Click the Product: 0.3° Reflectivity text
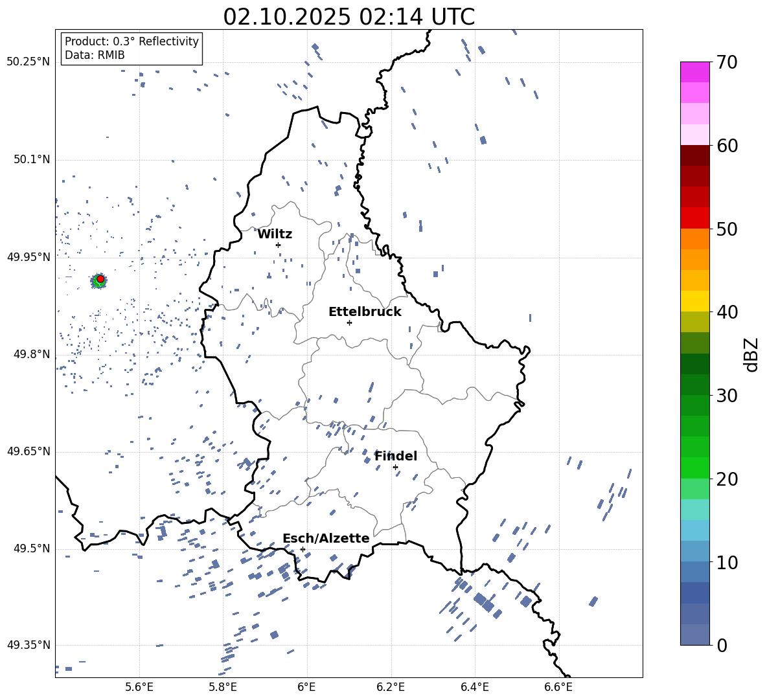 [132, 41]
